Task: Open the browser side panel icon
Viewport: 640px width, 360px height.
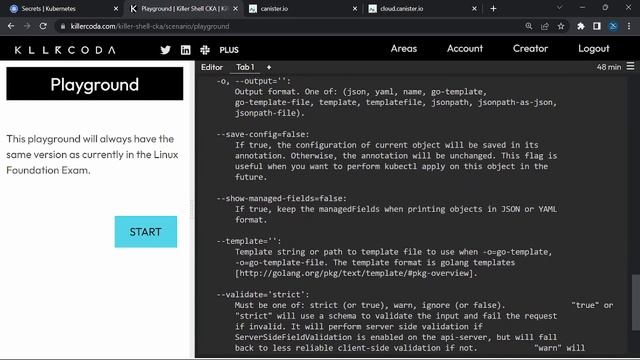Action: pos(597,26)
